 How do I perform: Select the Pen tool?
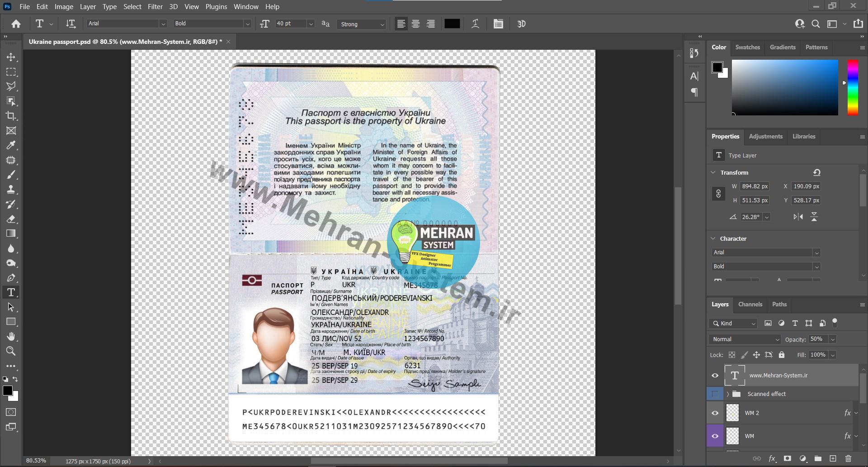(x=11, y=278)
